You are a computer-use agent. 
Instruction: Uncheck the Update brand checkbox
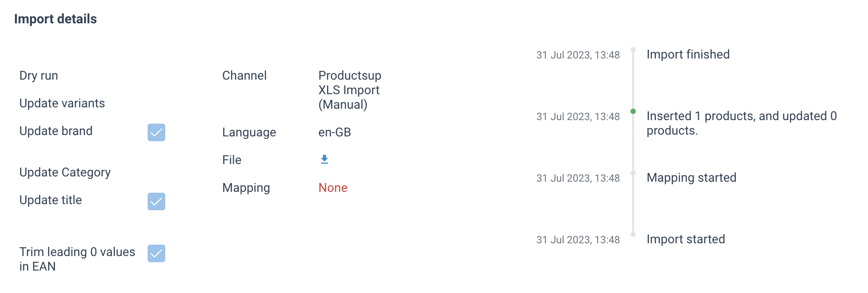click(x=156, y=132)
